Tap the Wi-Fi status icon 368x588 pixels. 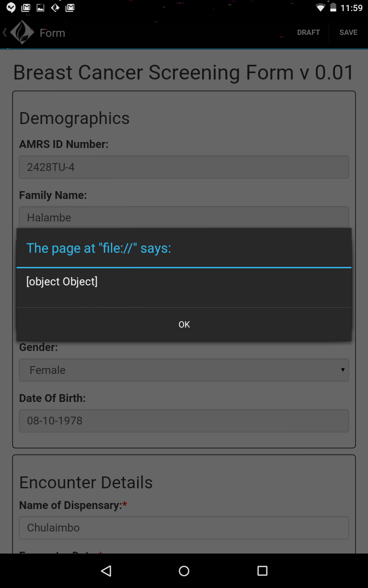320,8
